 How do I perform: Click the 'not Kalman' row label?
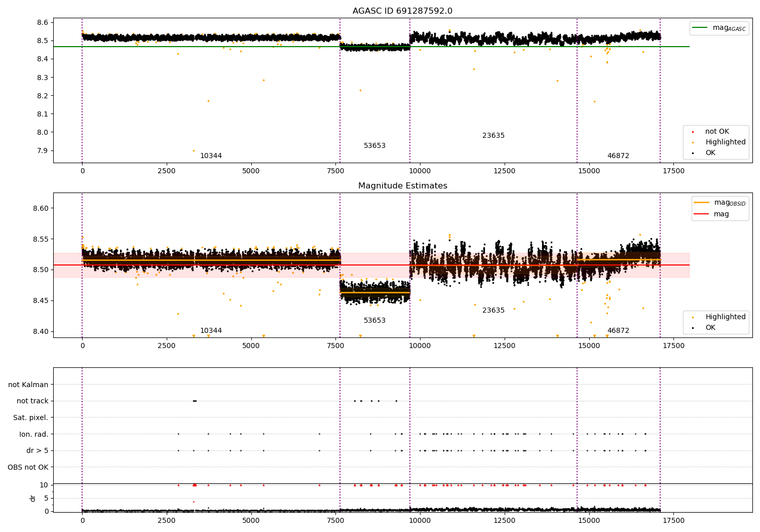pyautogui.click(x=28, y=385)
